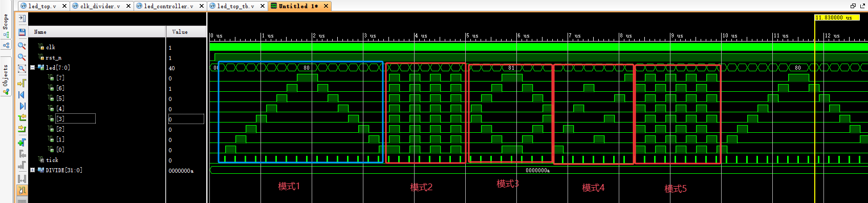Open the Scope side panel

6,26
